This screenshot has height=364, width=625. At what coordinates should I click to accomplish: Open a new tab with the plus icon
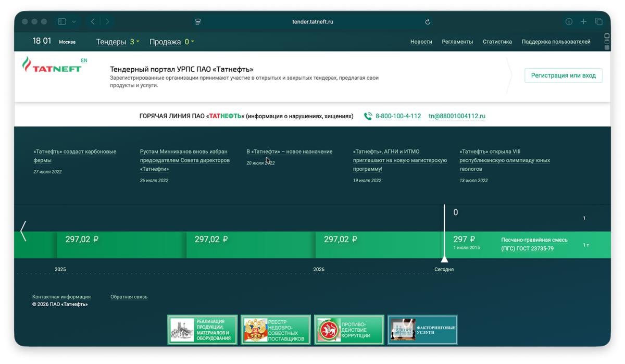pos(584,21)
